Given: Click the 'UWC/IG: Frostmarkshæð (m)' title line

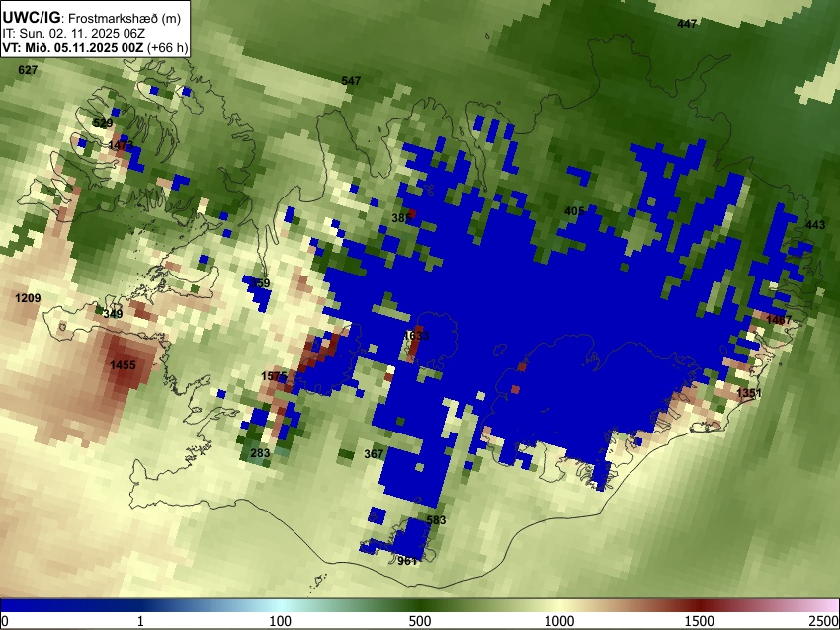Looking at the screenshot, I should click(x=92, y=18).
